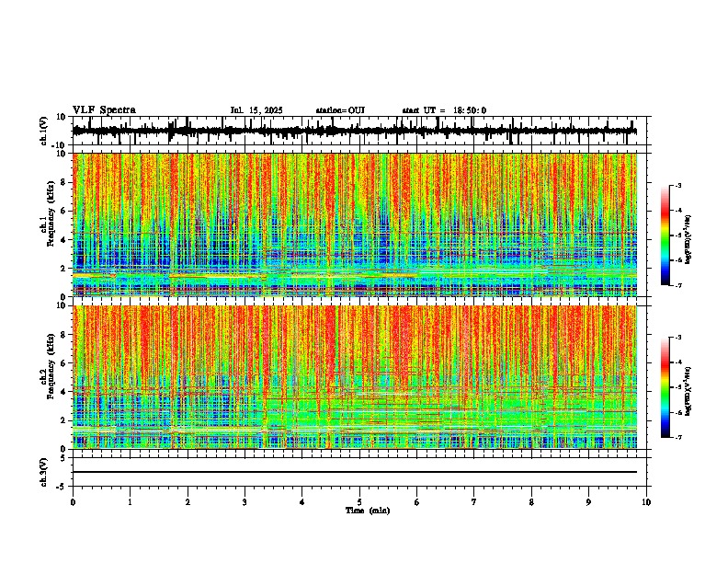Click time axis tick label "9"
This screenshot has height=563, width=728.
[x=588, y=502]
